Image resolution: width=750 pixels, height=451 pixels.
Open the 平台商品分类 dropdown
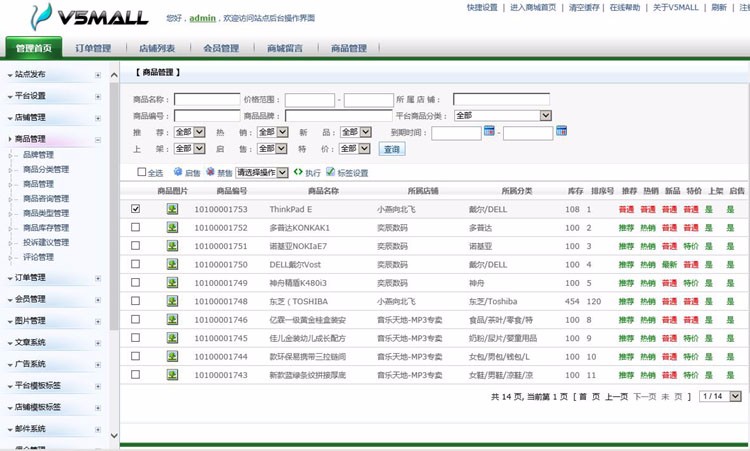tap(503, 115)
